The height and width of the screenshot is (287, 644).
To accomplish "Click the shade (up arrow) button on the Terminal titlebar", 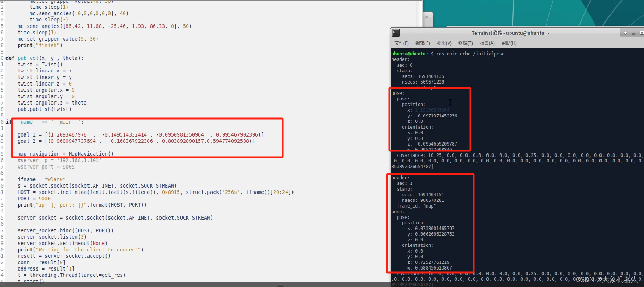I will point(625,33).
